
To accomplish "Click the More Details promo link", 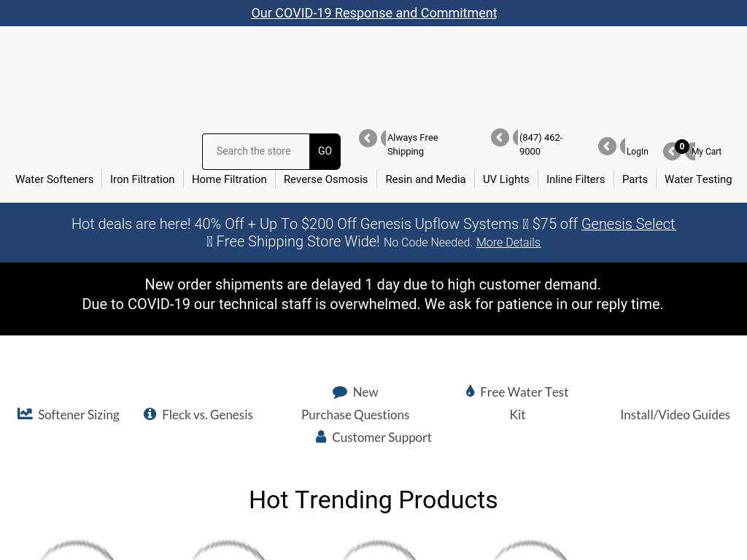I will [x=508, y=243].
